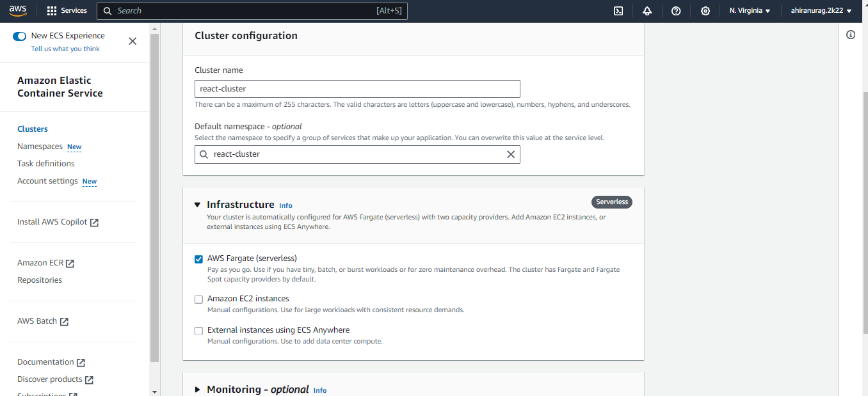Open the ahiranurag.2k22 account menu
This screenshot has height=396, width=868.
(821, 11)
